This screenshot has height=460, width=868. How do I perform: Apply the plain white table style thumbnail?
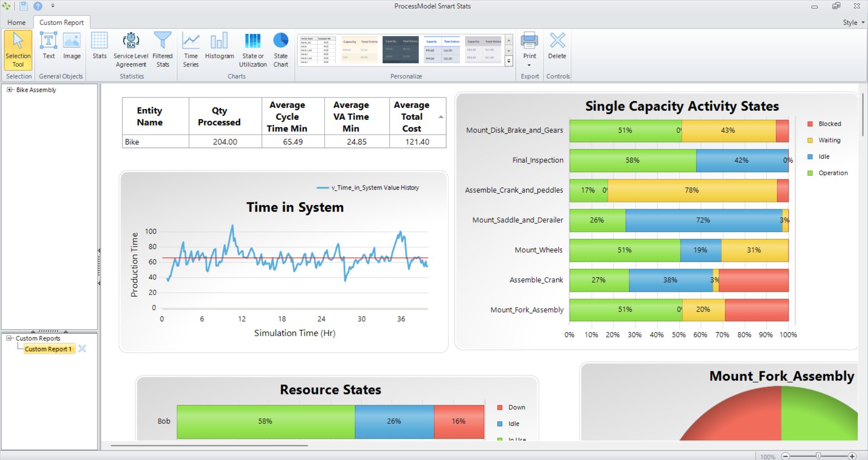coord(317,50)
